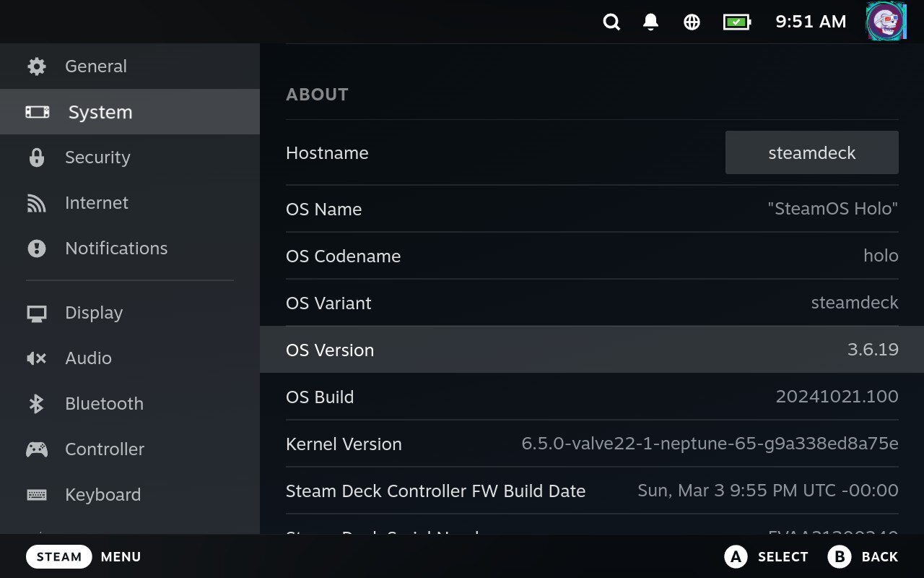
Task: Click the Audio muted speaker icon
Action: (x=36, y=358)
